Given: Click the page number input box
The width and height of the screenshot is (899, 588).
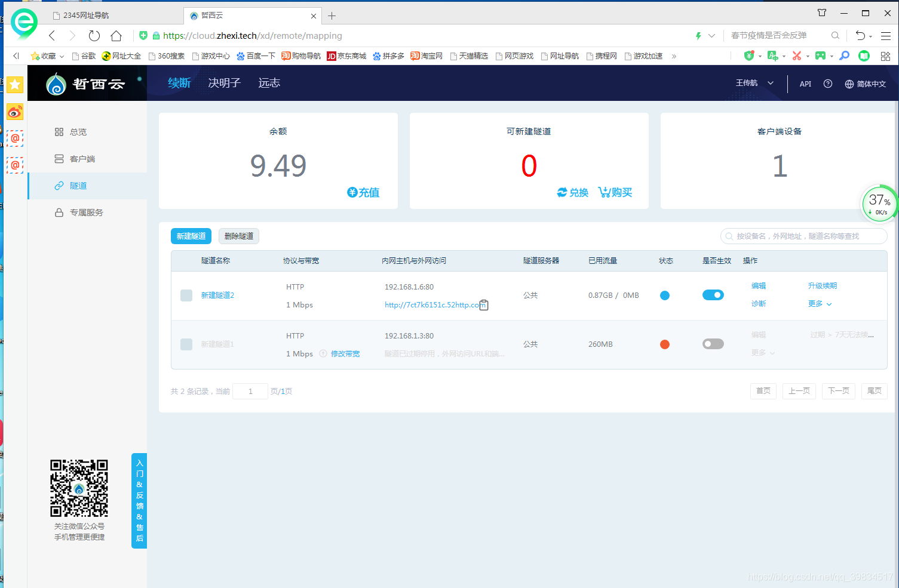Looking at the screenshot, I should 250,392.
